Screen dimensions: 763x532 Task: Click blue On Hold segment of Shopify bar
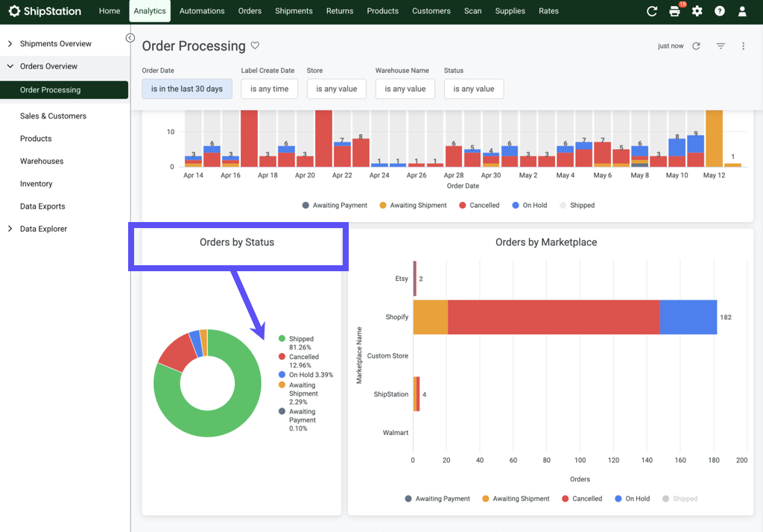click(x=688, y=317)
